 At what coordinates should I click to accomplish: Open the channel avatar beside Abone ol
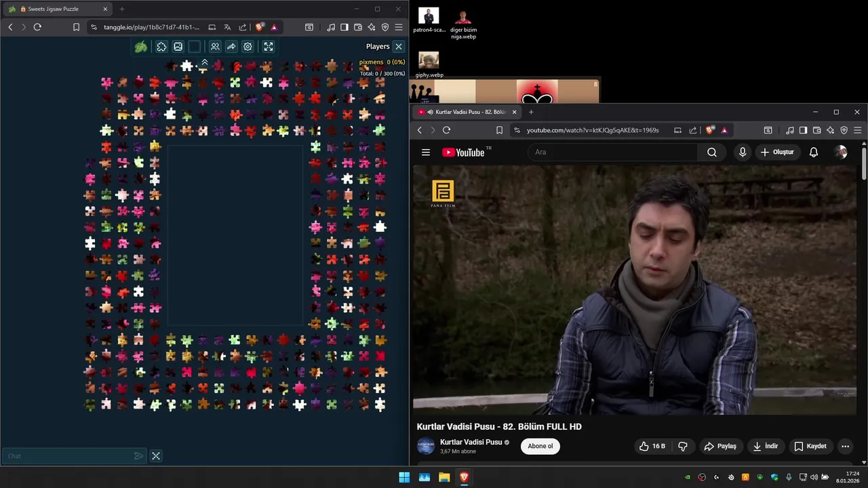pos(425,446)
